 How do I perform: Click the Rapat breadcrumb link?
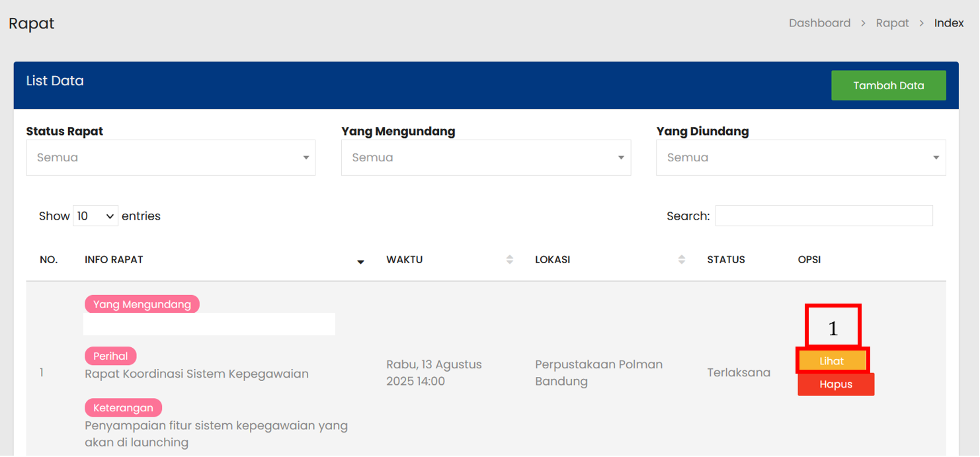point(892,23)
